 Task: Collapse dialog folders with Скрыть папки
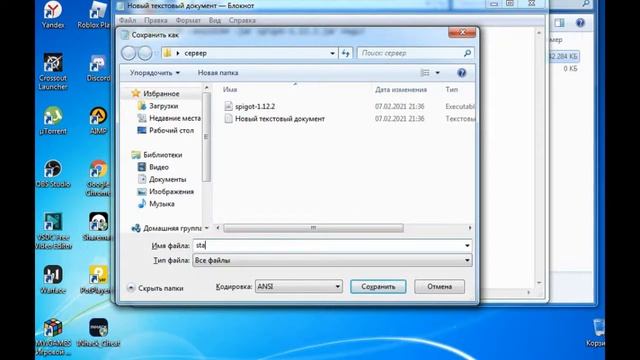tap(155, 288)
